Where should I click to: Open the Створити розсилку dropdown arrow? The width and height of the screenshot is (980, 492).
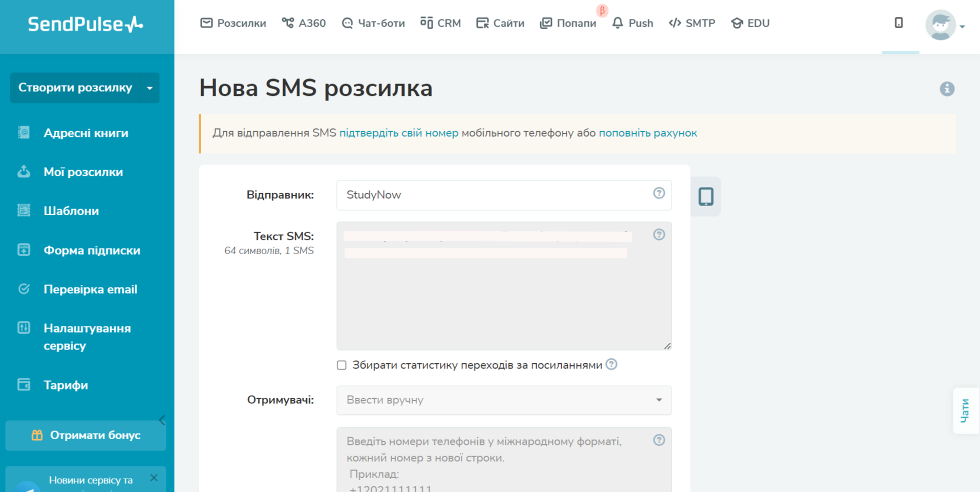[x=150, y=88]
